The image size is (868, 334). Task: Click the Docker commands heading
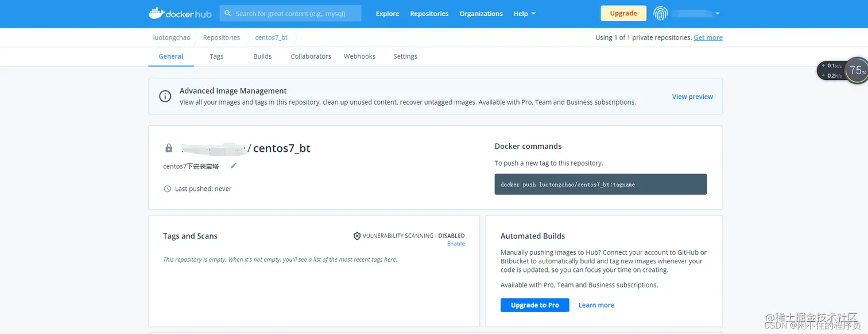coord(528,146)
